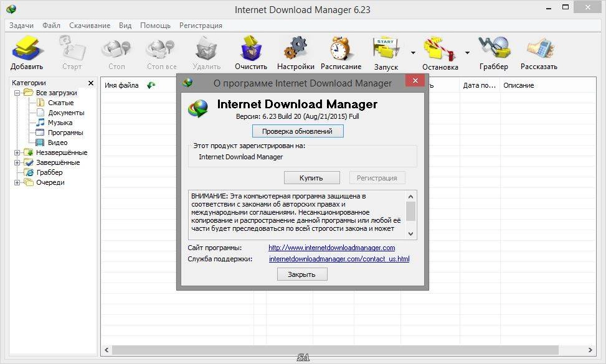The height and width of the screenshot is (364, 606).
Task: Select the Граббер tree item
Action: (49, 172)
